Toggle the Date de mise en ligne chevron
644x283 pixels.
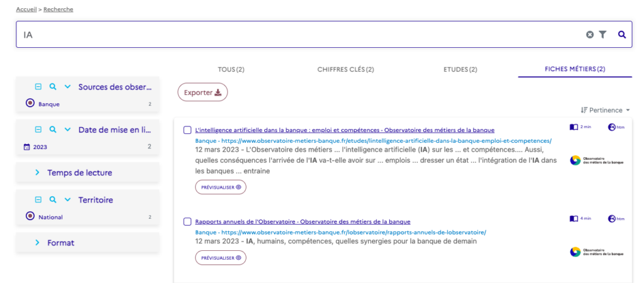[x=67, y=130]
